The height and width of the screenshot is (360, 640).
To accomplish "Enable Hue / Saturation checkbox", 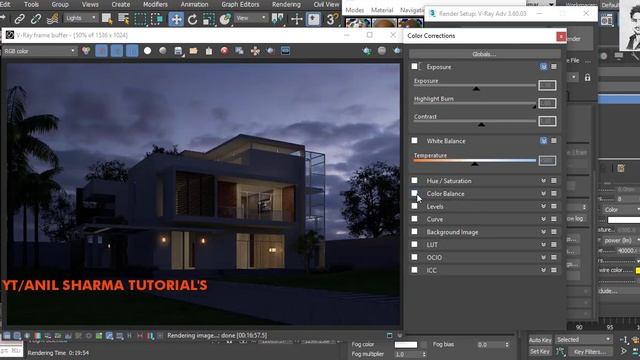I will pos(415,180).
